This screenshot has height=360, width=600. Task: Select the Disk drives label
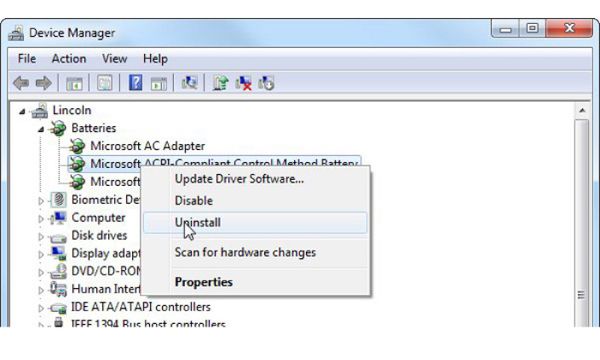click(99, 235)
